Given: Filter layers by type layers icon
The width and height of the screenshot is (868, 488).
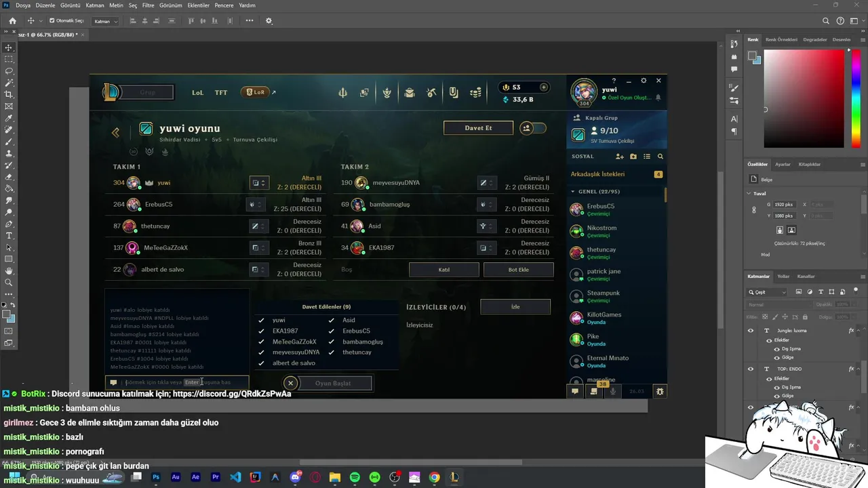Looking at the screenshot, I should pos(819,291).
